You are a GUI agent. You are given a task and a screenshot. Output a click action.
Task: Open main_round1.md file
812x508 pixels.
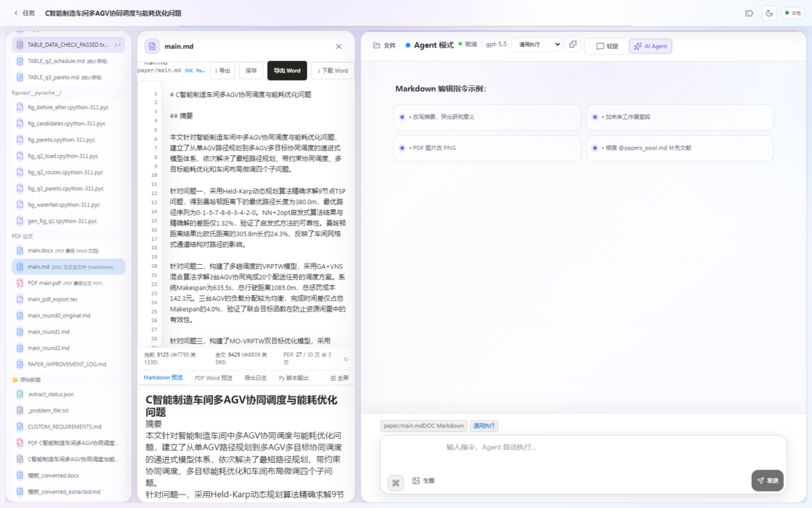pyautogui.click(x=68, y=332)
